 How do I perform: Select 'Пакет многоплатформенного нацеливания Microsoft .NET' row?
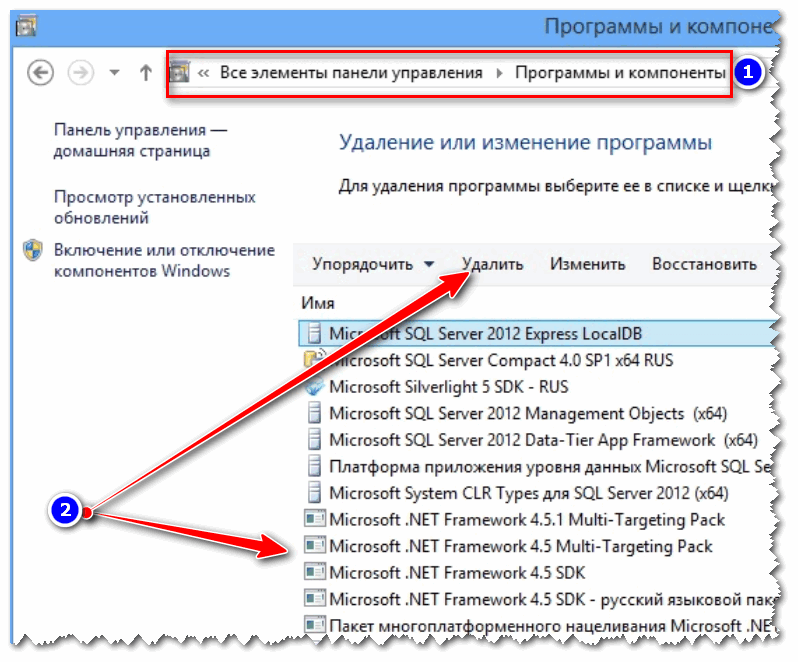click(x=552, y=626)
